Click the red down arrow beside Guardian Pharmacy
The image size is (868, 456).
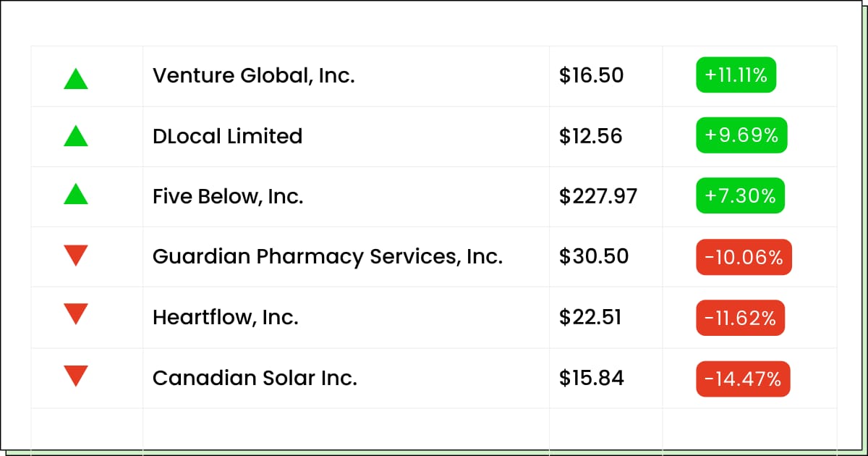pos(76,256)
